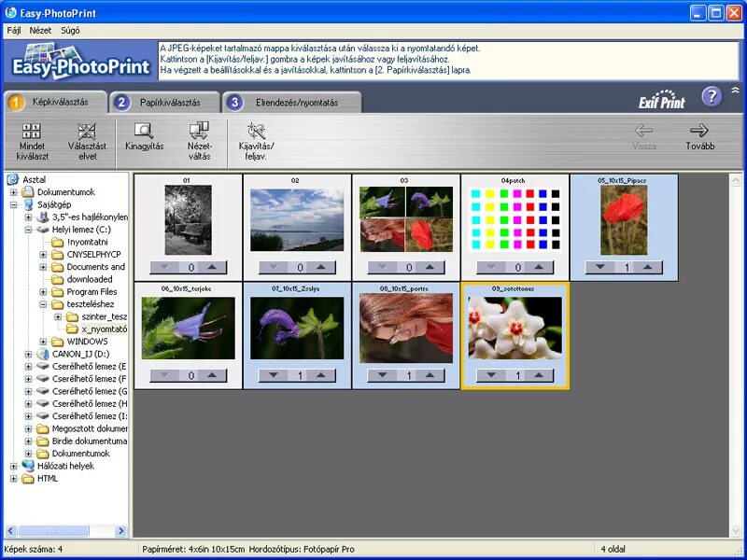Viewport: 747px width, 560px height.
Task: Decrease copies of 07_10x15_Zsalya
Action: [x=274, y=375]
